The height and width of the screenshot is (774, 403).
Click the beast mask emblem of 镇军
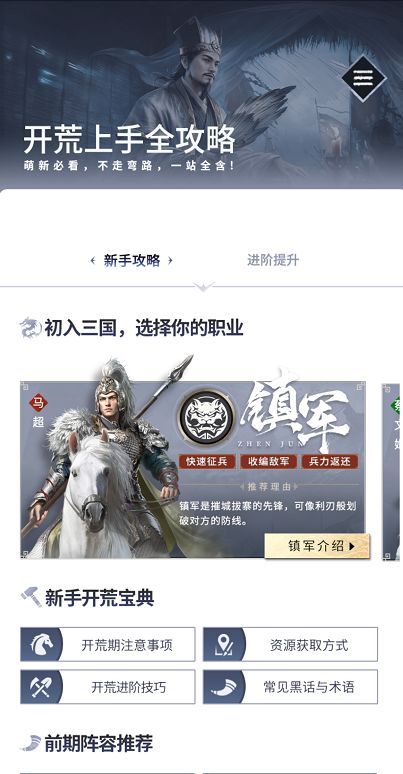click(x=206, y=417)
